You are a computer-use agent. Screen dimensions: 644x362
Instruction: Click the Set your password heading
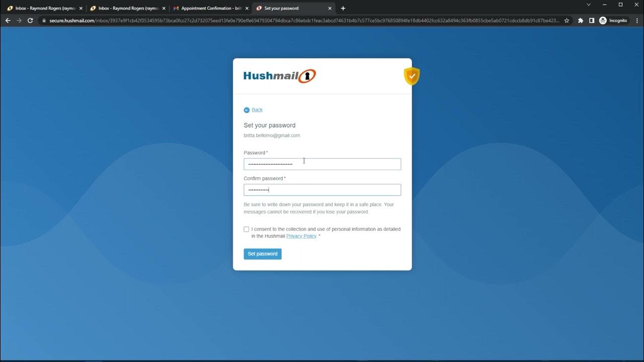(x=270, y=125)
